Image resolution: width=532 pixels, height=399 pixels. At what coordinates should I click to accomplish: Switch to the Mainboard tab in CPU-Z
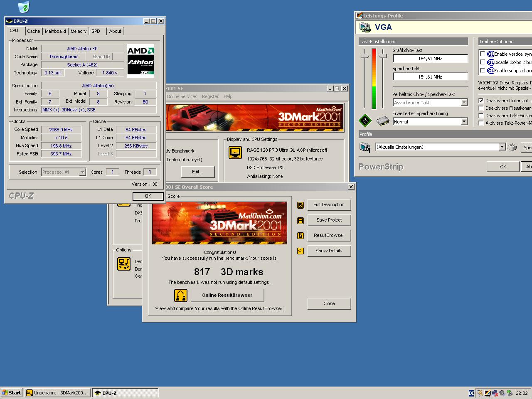point(55,31)
